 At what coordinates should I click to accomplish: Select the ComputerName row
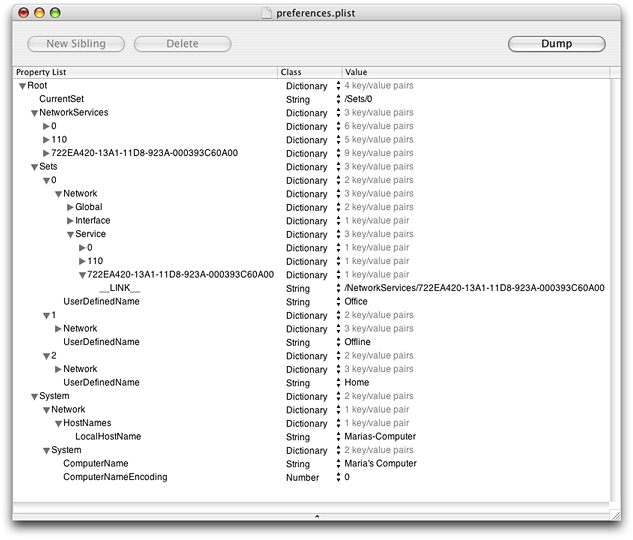[x=96, y=464]
